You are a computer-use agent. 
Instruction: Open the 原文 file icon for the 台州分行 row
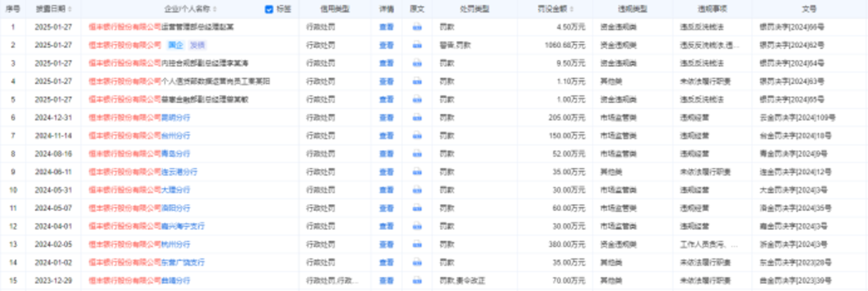pyautogui.click(x=417, y=136)
